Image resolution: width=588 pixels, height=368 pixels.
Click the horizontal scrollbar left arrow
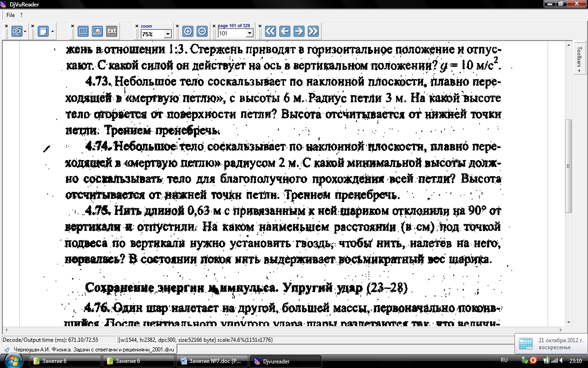(6, 330)
